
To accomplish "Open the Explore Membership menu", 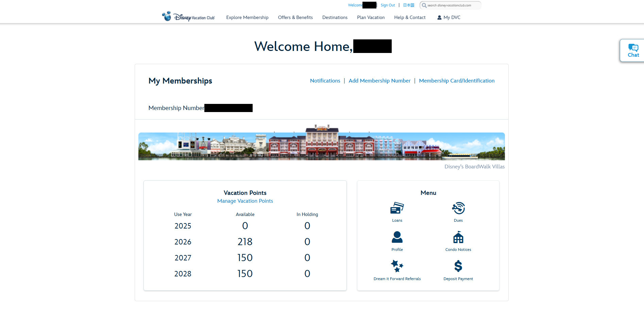I will [x=247, y=17].
